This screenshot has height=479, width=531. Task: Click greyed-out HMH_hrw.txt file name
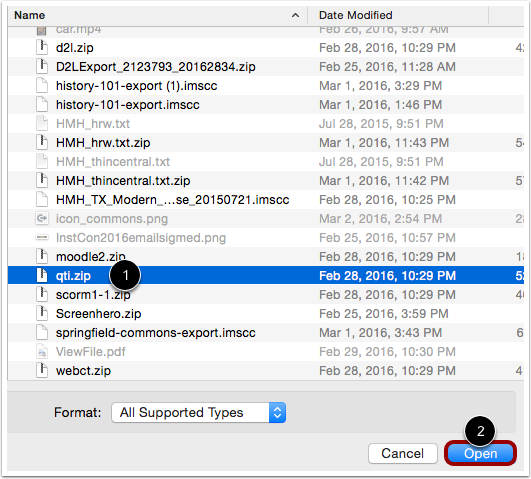(x=93, y=124)
